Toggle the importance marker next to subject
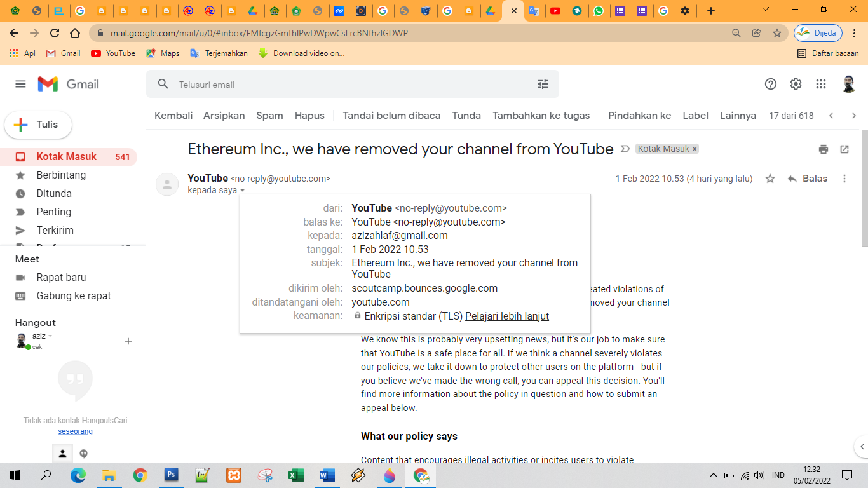Image resolution: width=868 pixels, height=488 pixels. (625, 149)
